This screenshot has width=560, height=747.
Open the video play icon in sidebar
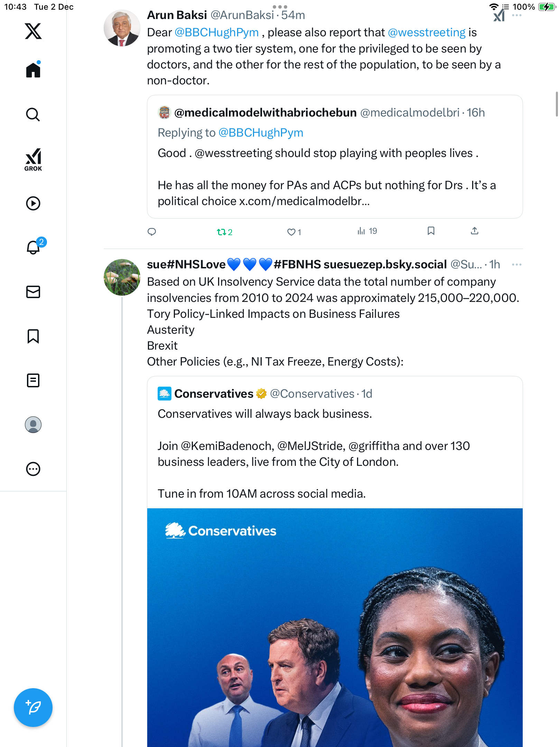click(33, 203)
